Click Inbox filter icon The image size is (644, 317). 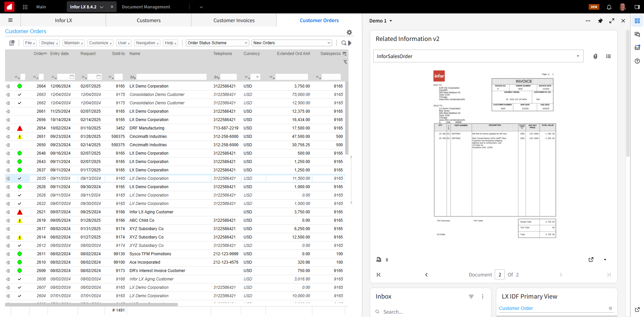pyautogui.click(x=471, y=297)
